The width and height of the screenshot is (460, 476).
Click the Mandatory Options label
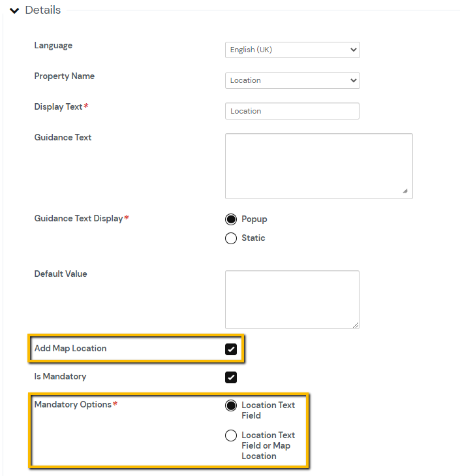(x=73, y=405)
